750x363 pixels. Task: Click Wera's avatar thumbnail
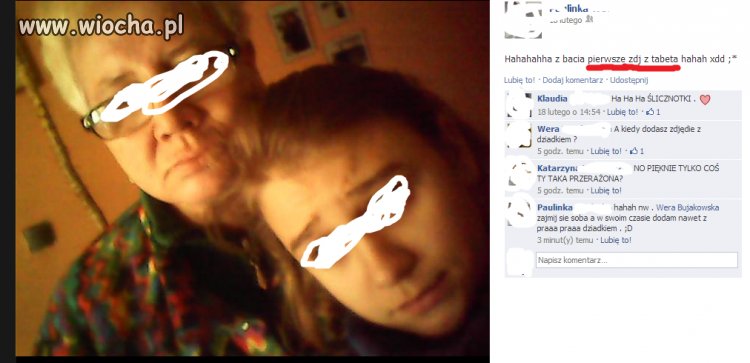[519, 135]
